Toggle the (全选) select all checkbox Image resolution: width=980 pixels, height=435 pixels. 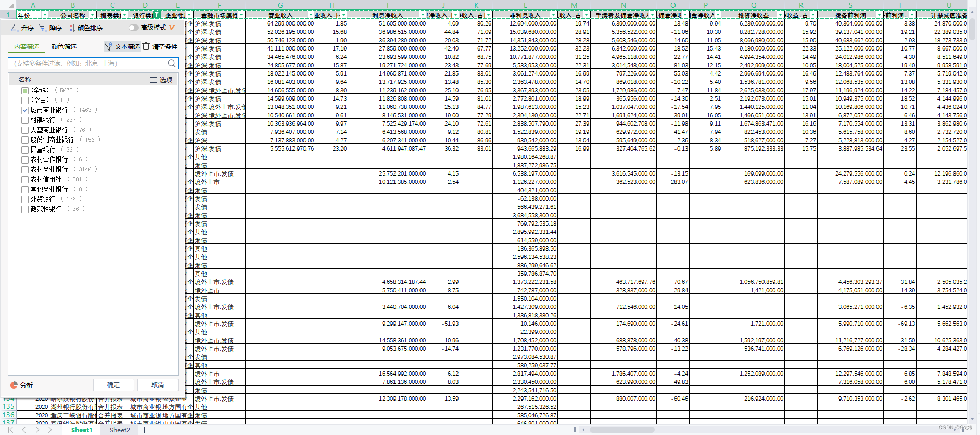coord(25,90)
